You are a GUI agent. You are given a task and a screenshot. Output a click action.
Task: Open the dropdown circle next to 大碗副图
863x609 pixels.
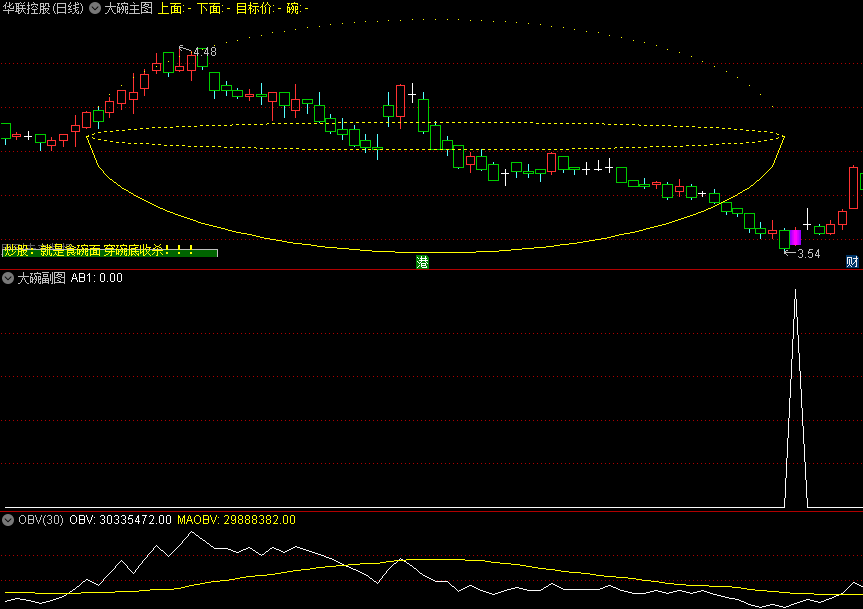[x=8, y=278]
